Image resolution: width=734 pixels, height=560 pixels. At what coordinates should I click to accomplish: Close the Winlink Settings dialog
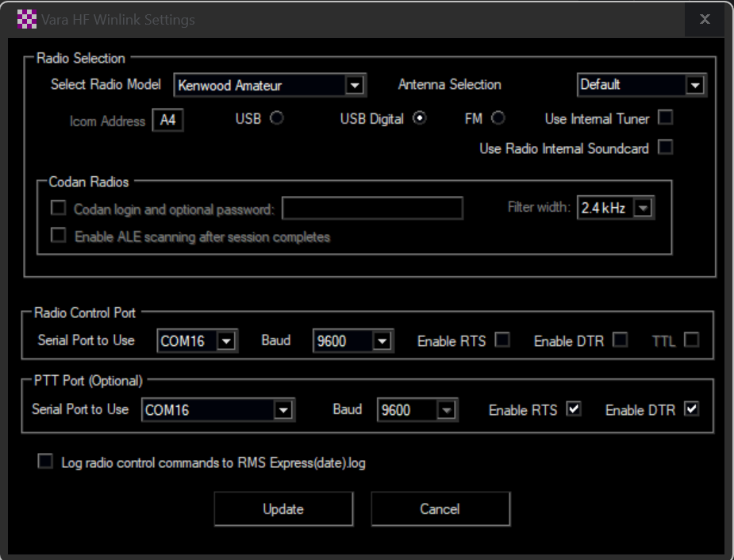tap(704, 19)
